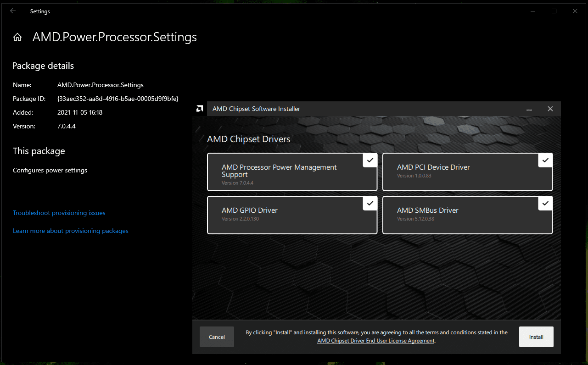588x365 pixels.
Task: Close the AMD Chipset Software Installer window
Action: (x=550, y=109)
